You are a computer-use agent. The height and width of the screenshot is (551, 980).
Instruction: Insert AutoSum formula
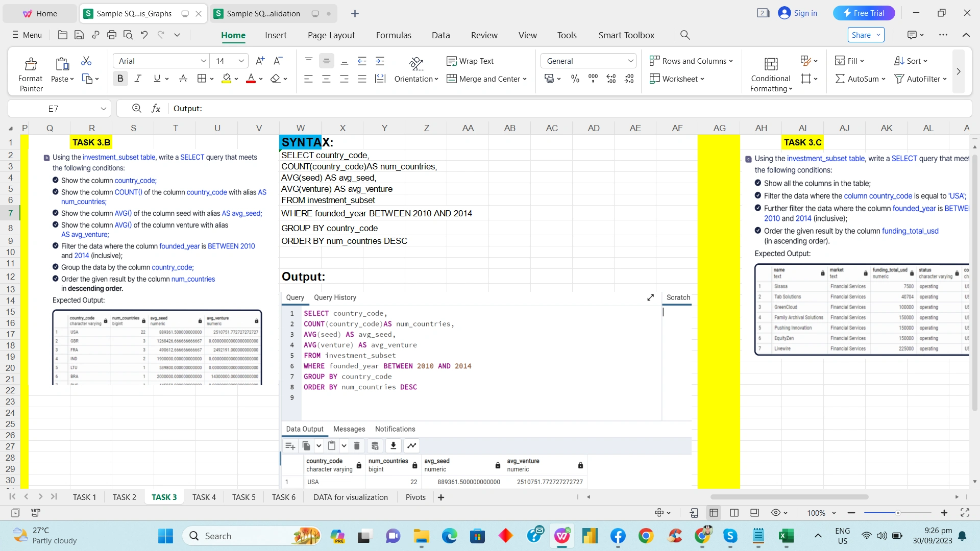pyautogui.click(x=860, y=79)
